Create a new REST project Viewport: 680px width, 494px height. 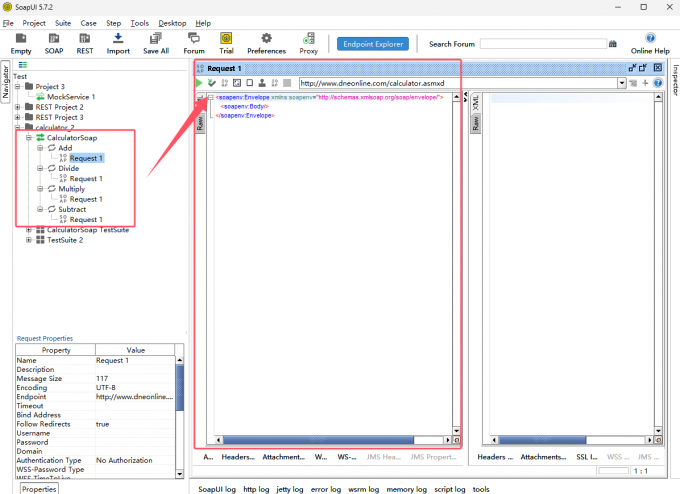[85, 43]
